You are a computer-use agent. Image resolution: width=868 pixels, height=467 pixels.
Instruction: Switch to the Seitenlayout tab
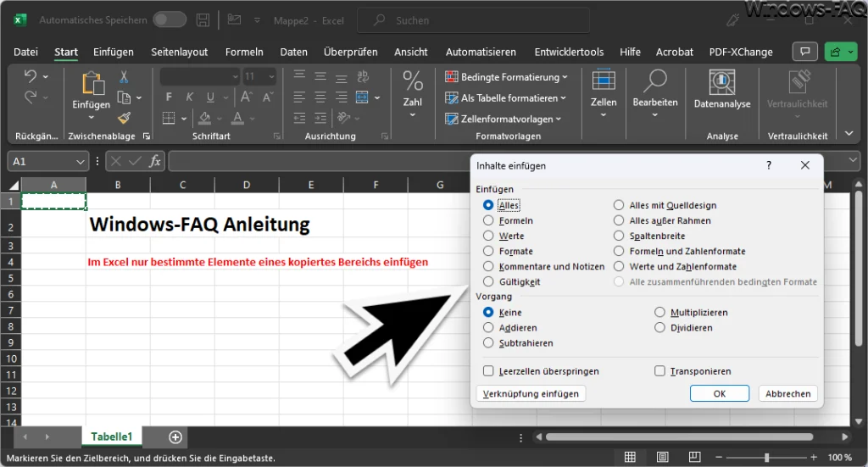(180, 52)
